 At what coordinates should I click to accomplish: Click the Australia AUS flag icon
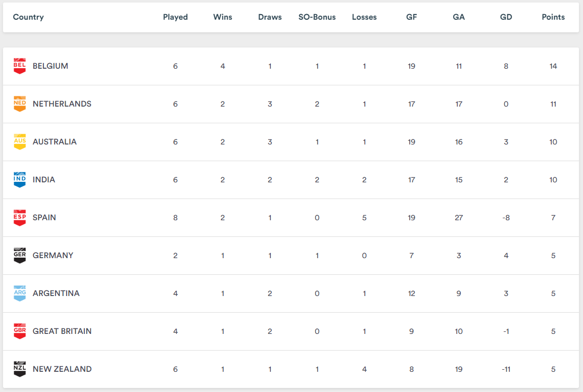tap(20, 142)
